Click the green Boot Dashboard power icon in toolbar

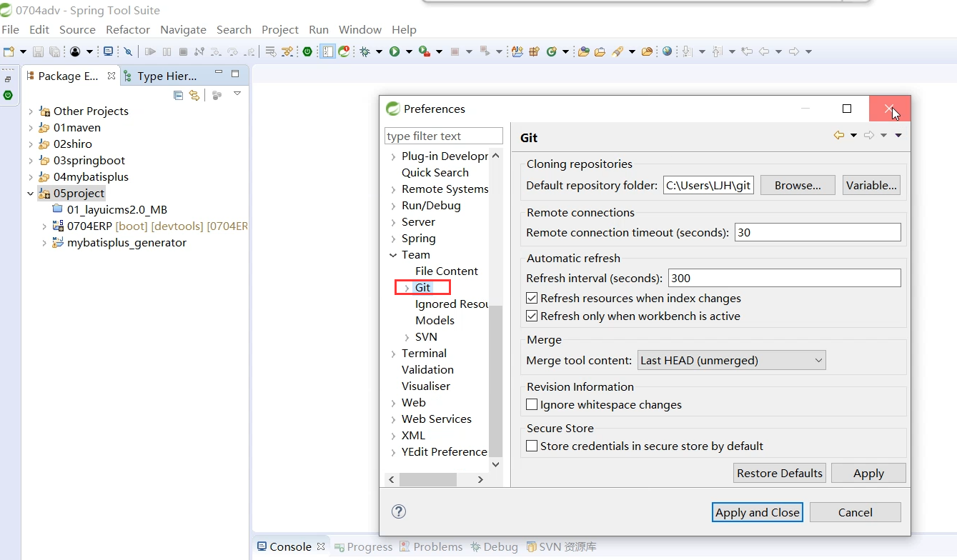(307, 51)
